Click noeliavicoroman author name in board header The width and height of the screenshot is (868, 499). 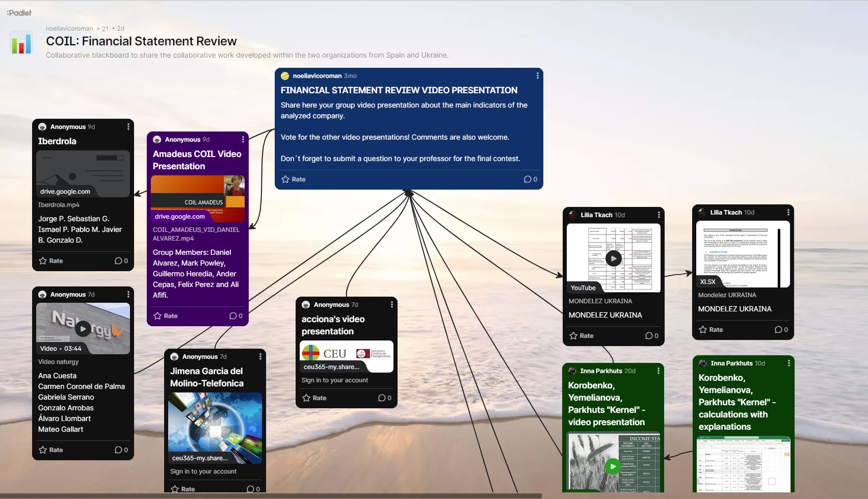[69, 29]
